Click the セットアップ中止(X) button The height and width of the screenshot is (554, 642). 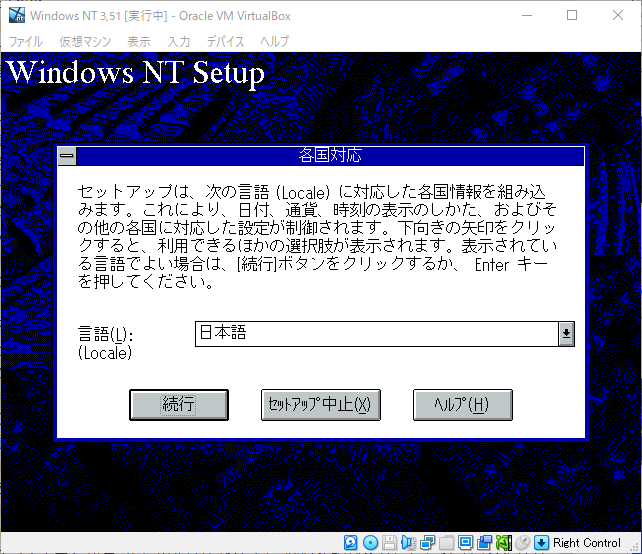tap(321, 405)
